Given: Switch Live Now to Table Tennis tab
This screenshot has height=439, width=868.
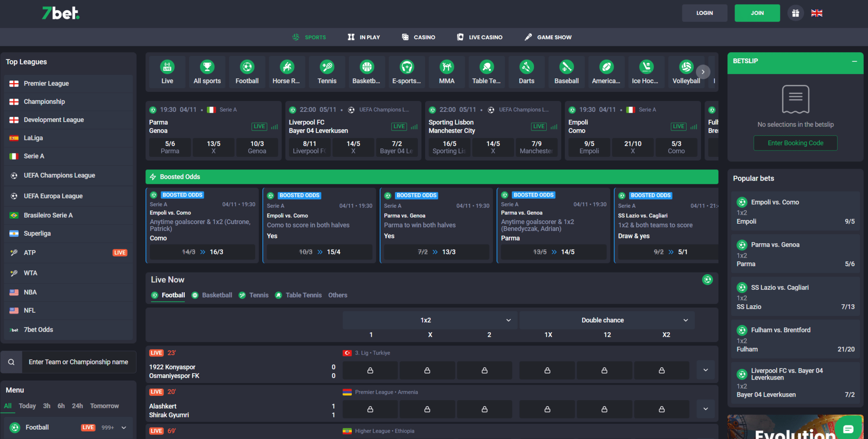Looking at the screenshot, I should pyautogui.click(x=298, y=295).
